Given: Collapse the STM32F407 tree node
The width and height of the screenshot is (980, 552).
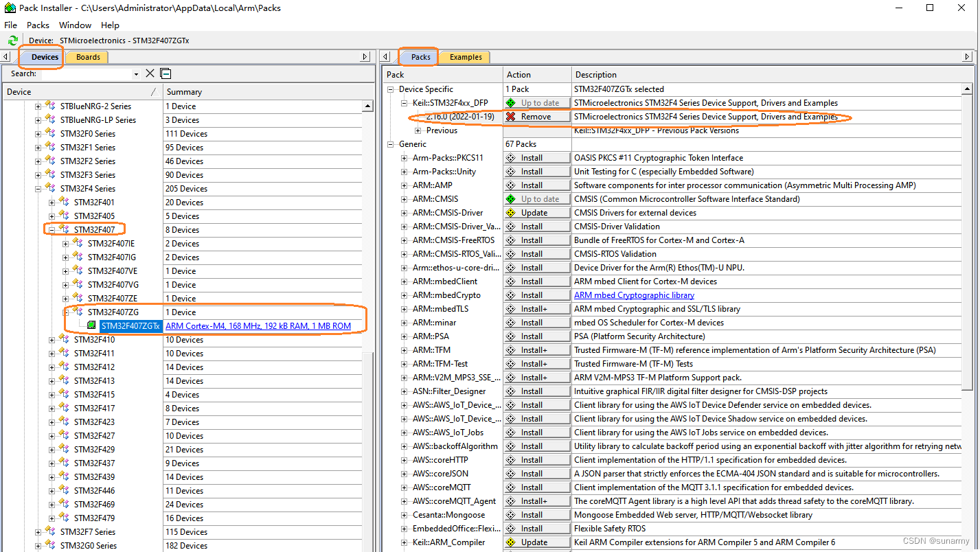Looking at the screenshot, I should point(52,230).
